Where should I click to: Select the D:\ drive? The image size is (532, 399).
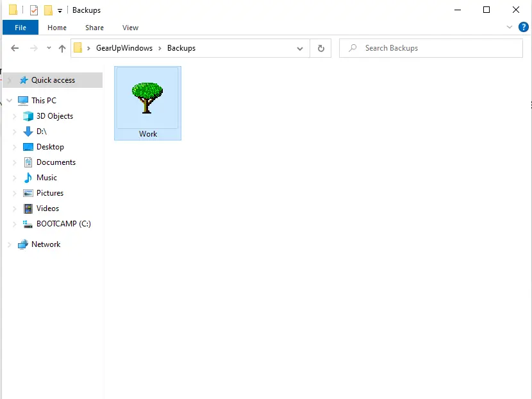pyautogui.click(x=42, y=132)
